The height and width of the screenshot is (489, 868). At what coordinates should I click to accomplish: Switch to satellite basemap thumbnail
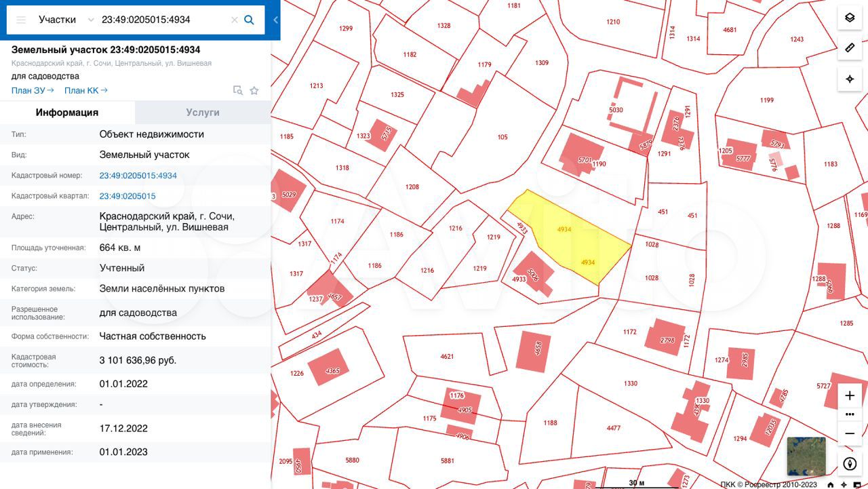coord(806,456)
